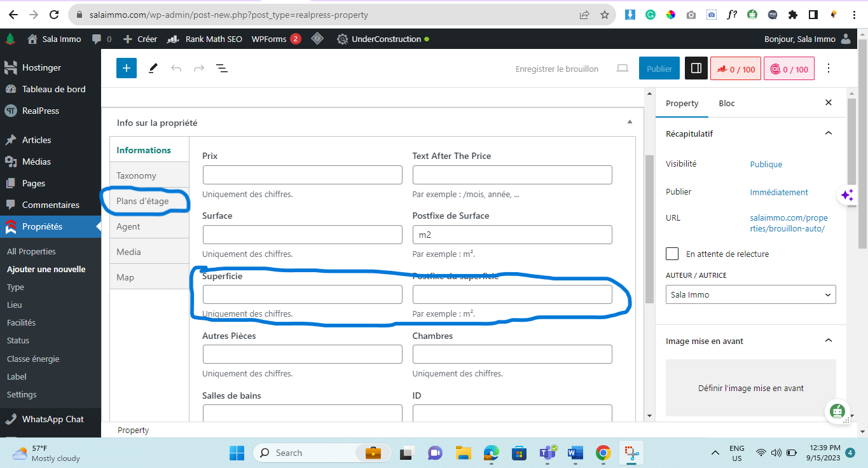
Task: Open Content AI score 0 / 100
Action: pos(789,69)
